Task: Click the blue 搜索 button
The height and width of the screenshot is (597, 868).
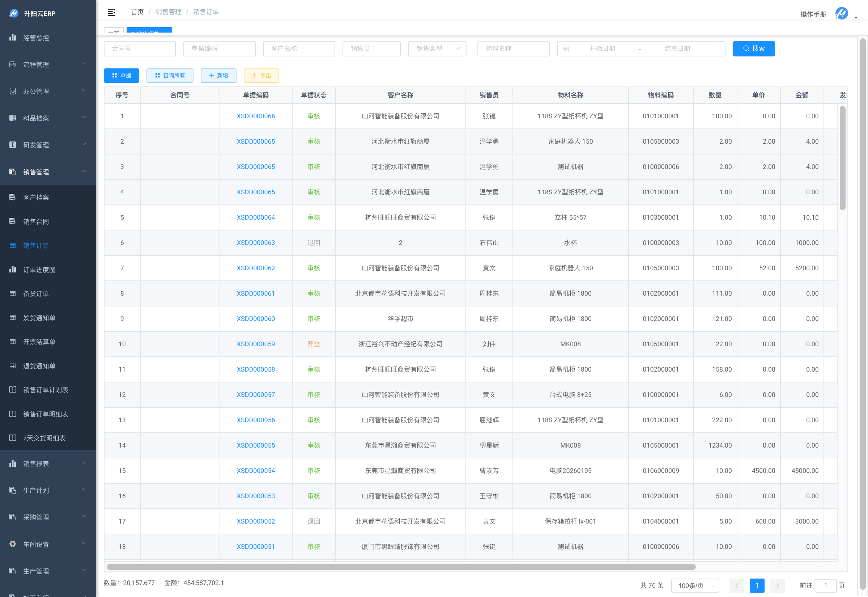Action: [753, 48]
